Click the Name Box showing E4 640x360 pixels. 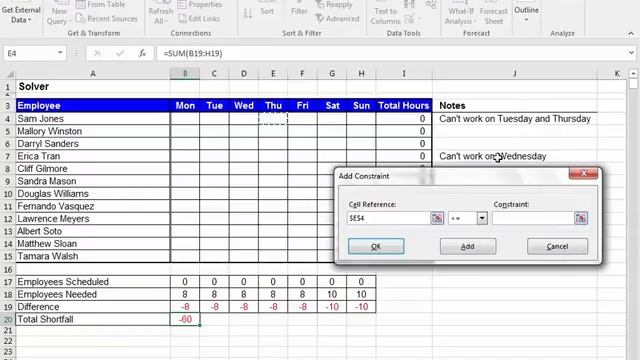[29, 53]
